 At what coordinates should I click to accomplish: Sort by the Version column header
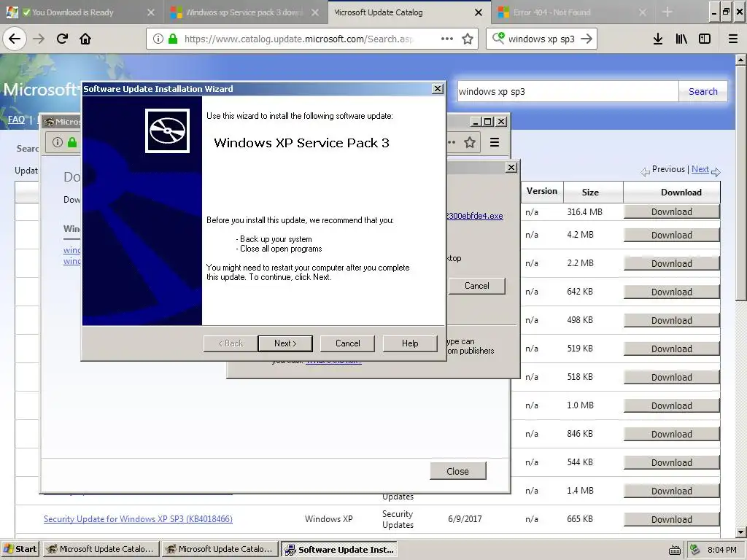pos(542,191)
